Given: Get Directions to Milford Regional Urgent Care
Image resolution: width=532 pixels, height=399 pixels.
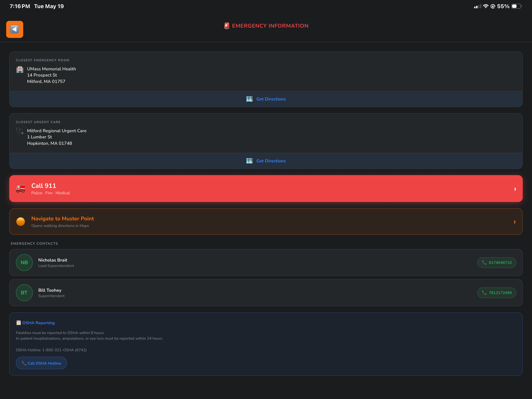Looking at the screenshot, I should (x=266, y=161).
